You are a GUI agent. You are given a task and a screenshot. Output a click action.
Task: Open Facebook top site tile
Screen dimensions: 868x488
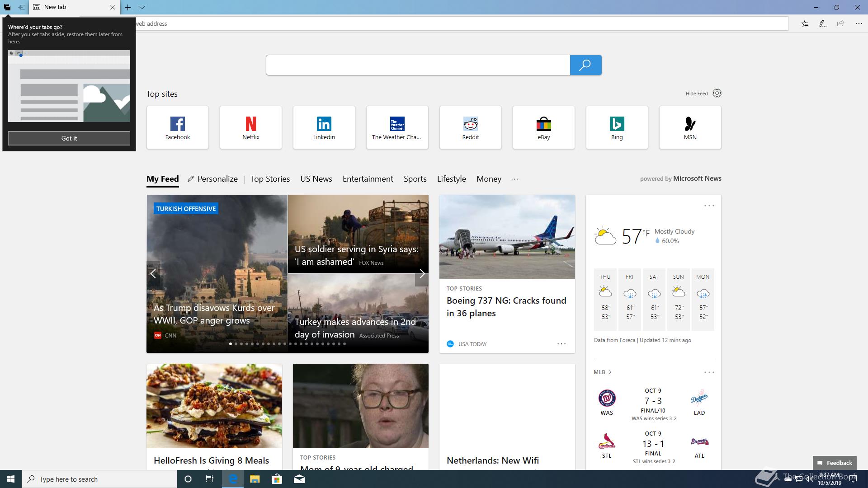(x=178, y=127)
